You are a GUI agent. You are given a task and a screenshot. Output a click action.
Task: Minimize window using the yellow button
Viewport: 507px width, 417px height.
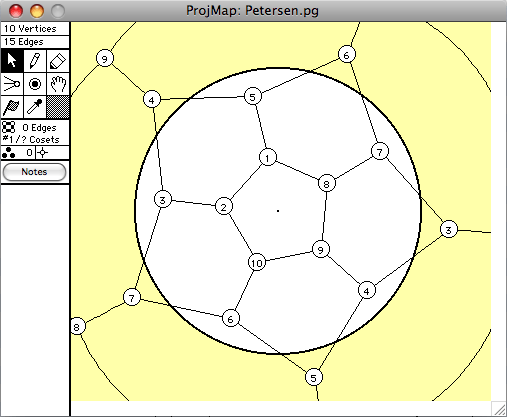tap(37, 11)
